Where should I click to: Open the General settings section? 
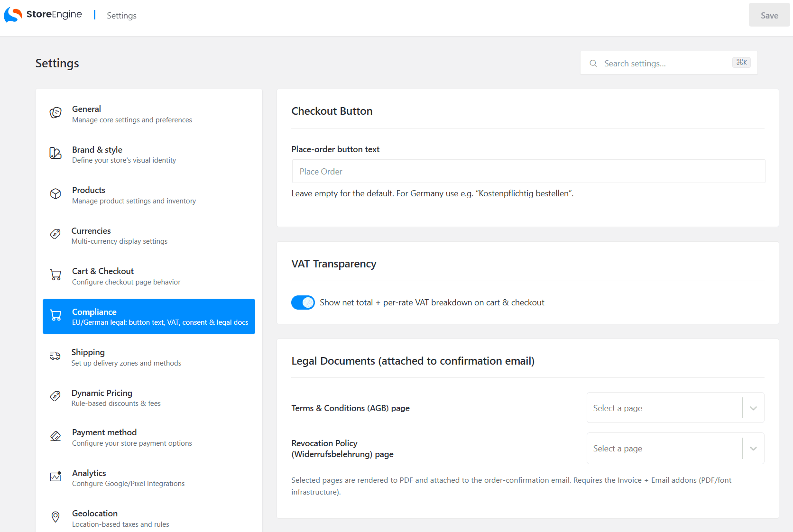(149, 114)
